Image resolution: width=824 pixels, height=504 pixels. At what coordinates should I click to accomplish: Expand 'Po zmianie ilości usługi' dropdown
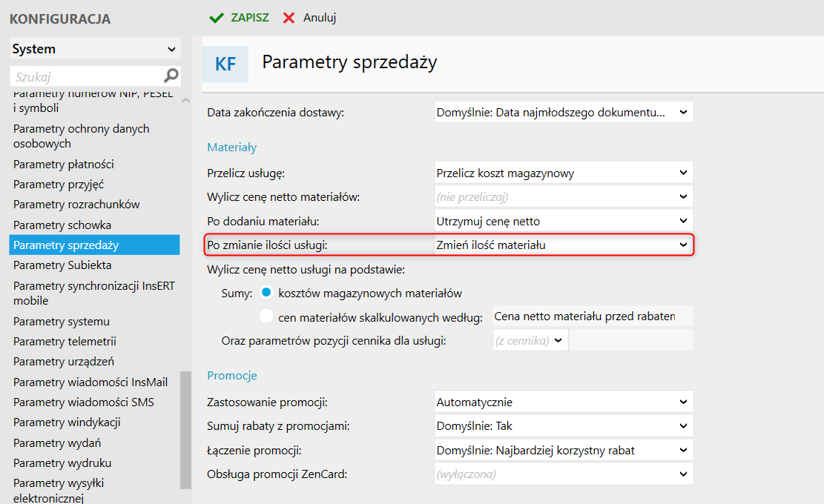pos(564,245)
